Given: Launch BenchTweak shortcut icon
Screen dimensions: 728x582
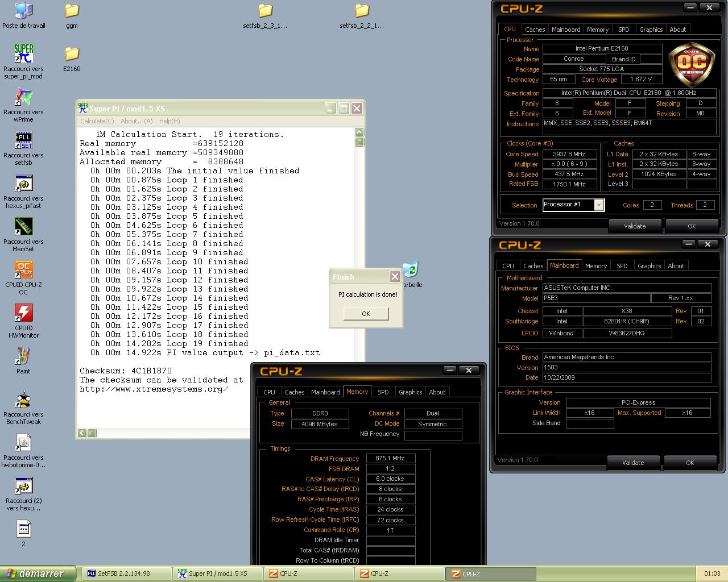Looking at the screenshot, I should pyautogui.click(x=23, y=400).
